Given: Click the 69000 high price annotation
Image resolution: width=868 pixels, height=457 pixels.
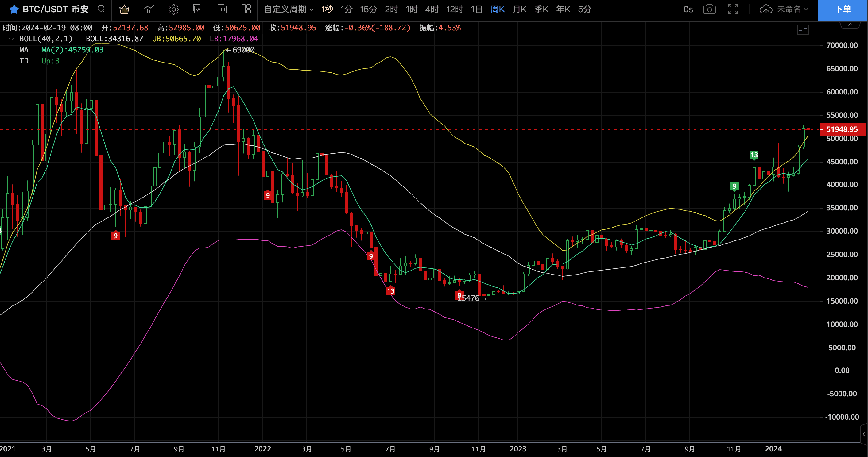Looking at the screenshot, I should tap(241, 50).
